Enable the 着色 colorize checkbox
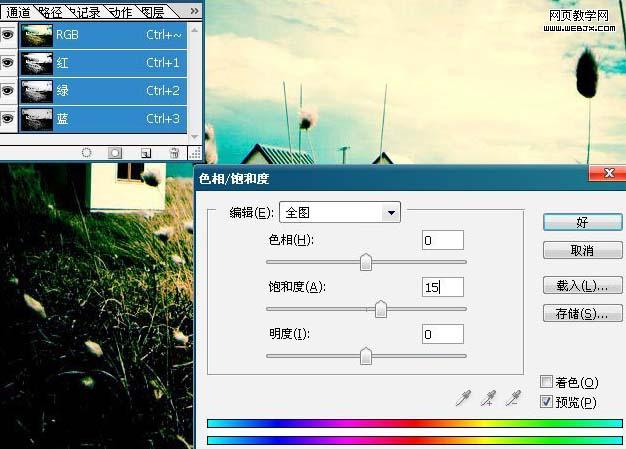The width and height of the screenshot is (626, 449). pos(546,382)
